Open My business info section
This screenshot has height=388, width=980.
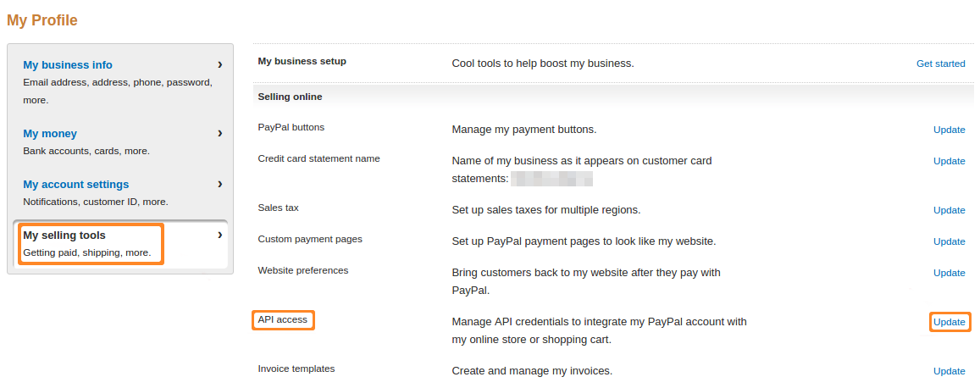(x=68, y=65)
